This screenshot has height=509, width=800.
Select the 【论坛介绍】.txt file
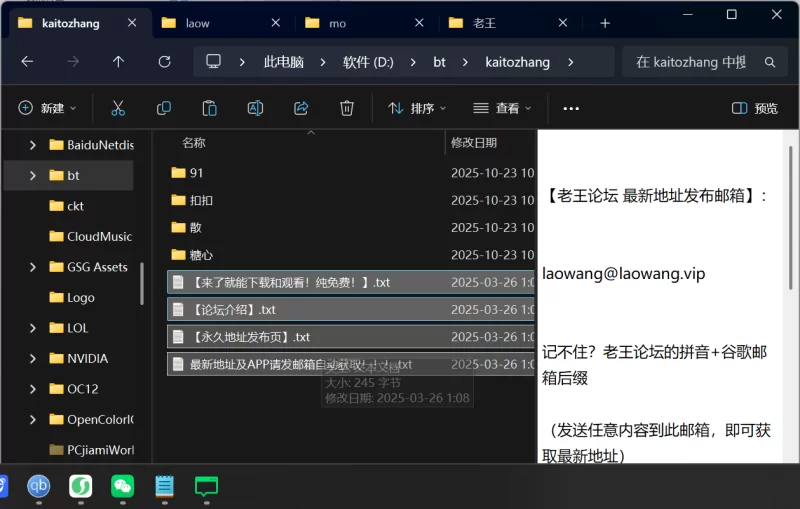click(233, 310)
